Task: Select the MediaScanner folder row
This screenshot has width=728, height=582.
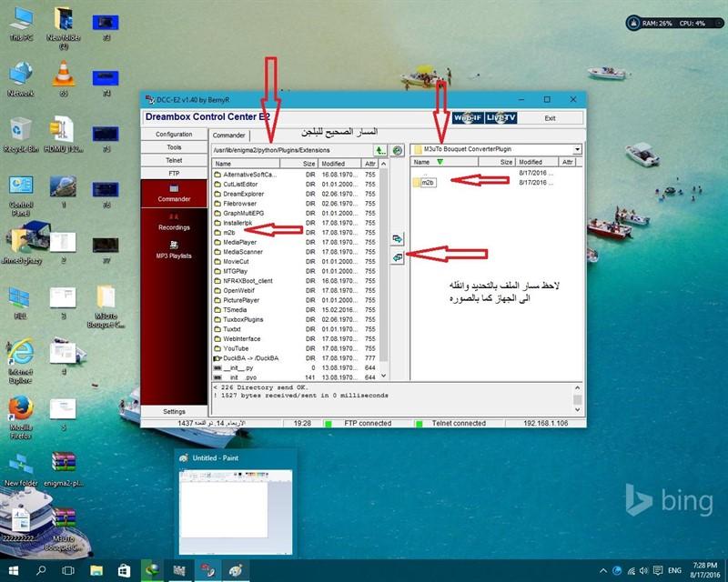Action: point(295,252)
